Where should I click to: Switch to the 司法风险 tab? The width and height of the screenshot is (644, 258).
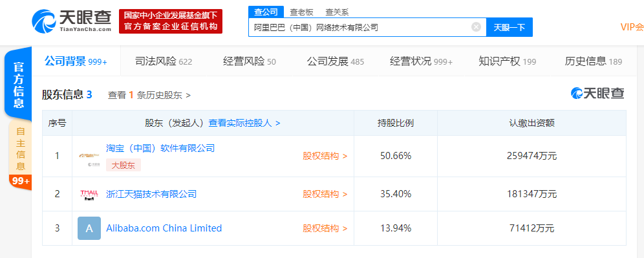pyautogui.click(x=164, y=61)
